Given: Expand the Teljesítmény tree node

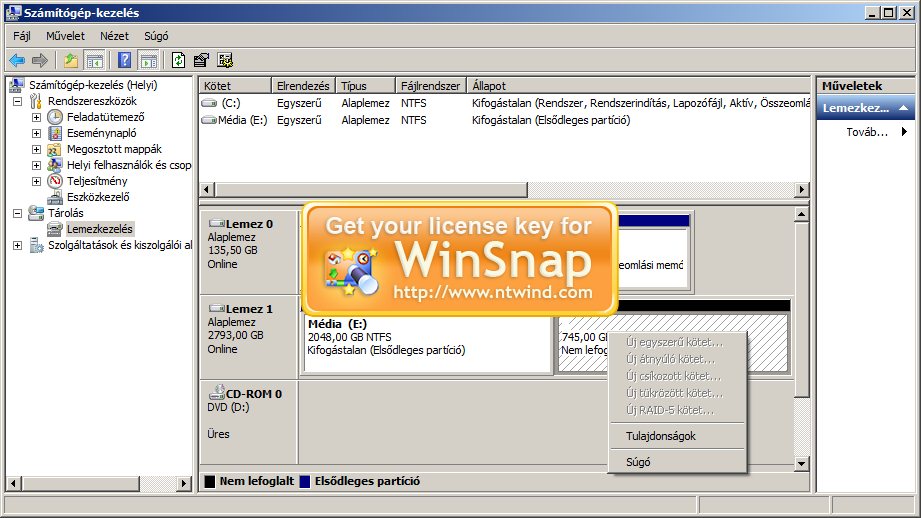Looking at the screenshot, I should (36, 181).
